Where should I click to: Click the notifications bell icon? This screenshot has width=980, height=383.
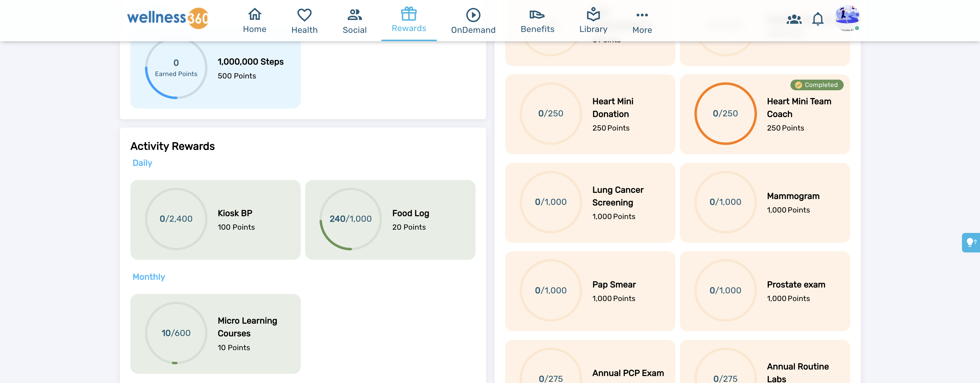[x=818, y=19]
